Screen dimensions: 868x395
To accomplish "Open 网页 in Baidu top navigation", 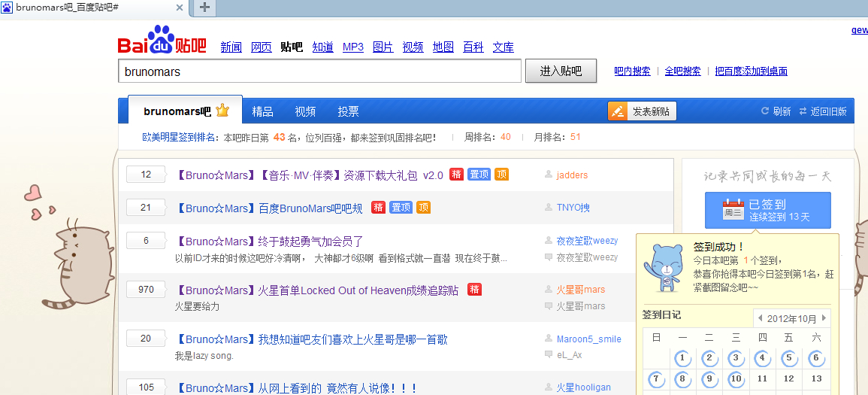I will pos(262,47).
